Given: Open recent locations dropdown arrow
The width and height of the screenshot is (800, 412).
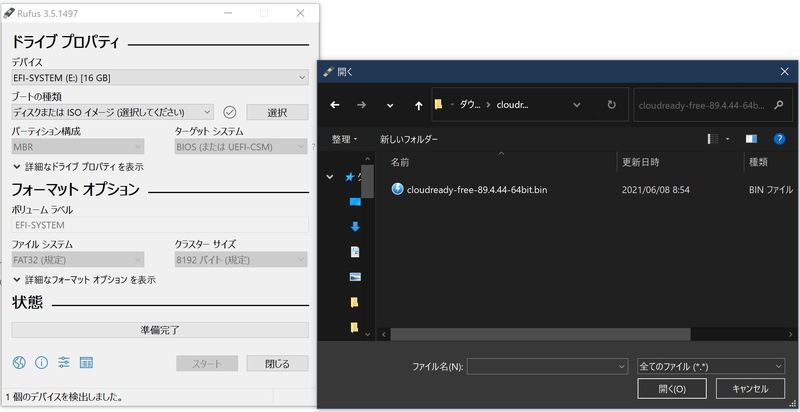Looking at the screenshot, I should 390,105.
